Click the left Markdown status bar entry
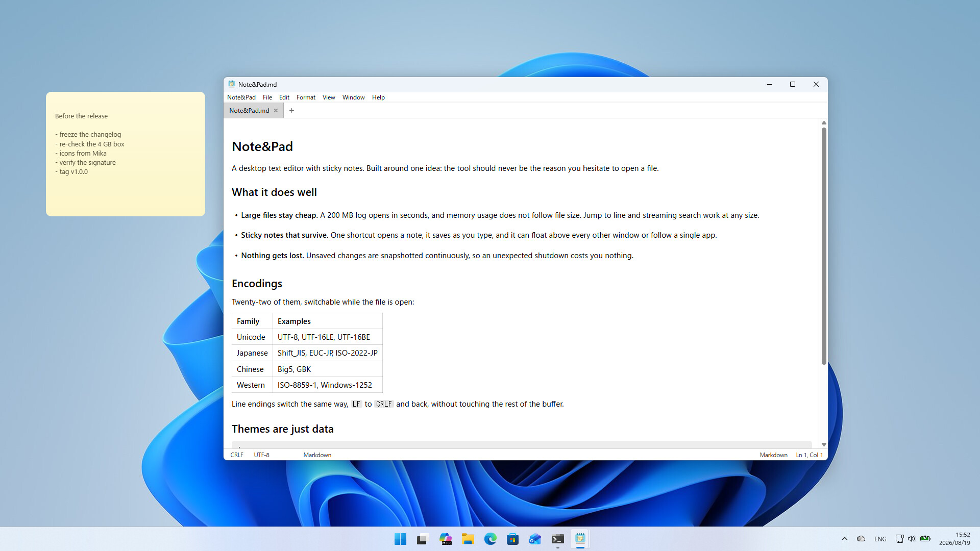 (317, 455)
